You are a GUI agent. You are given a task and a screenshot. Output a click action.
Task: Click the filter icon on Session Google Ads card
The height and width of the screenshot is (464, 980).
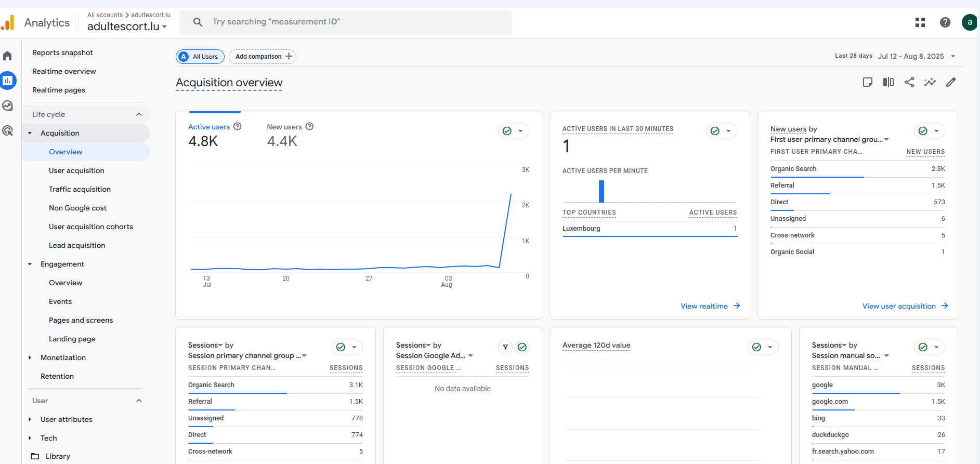pyautogui.click(x=505, y=347)
